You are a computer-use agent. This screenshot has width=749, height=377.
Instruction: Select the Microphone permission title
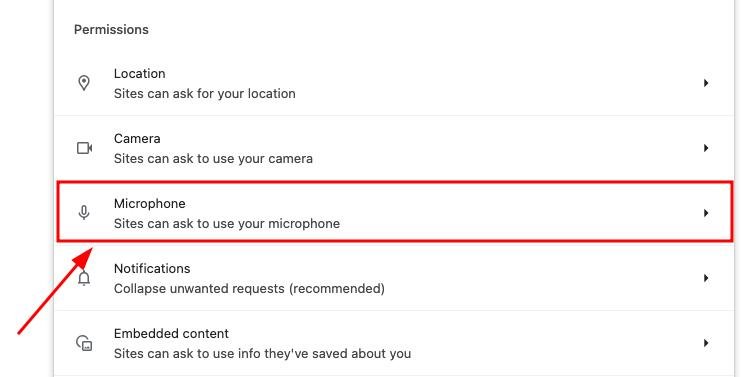150,204
